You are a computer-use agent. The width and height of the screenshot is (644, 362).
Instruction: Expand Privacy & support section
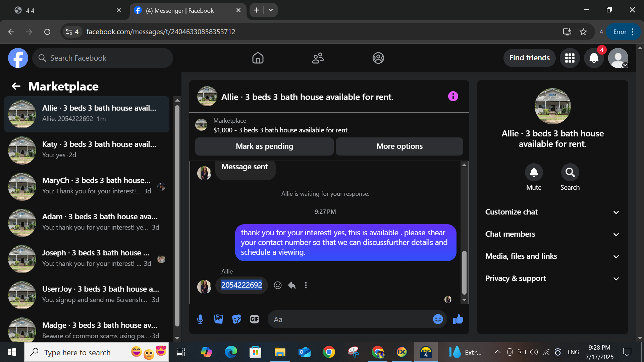pos(552,279)
